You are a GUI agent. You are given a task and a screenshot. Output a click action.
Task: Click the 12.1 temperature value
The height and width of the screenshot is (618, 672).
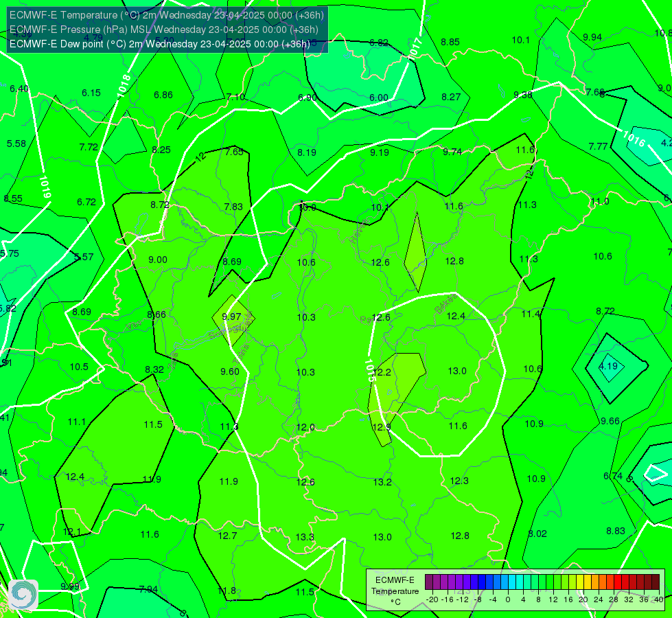click(72, 532)
